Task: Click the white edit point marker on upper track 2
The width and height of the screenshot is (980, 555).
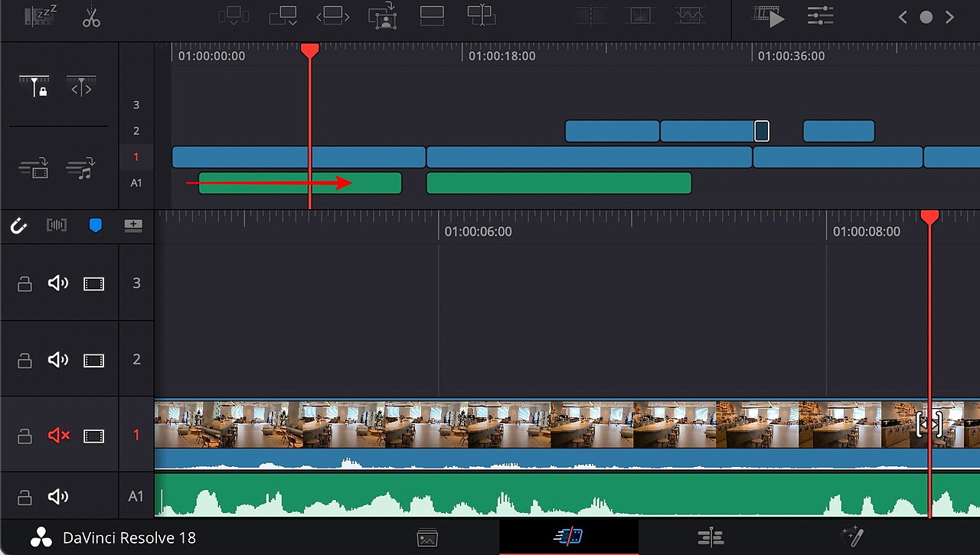Action: [x=761, y=131]
